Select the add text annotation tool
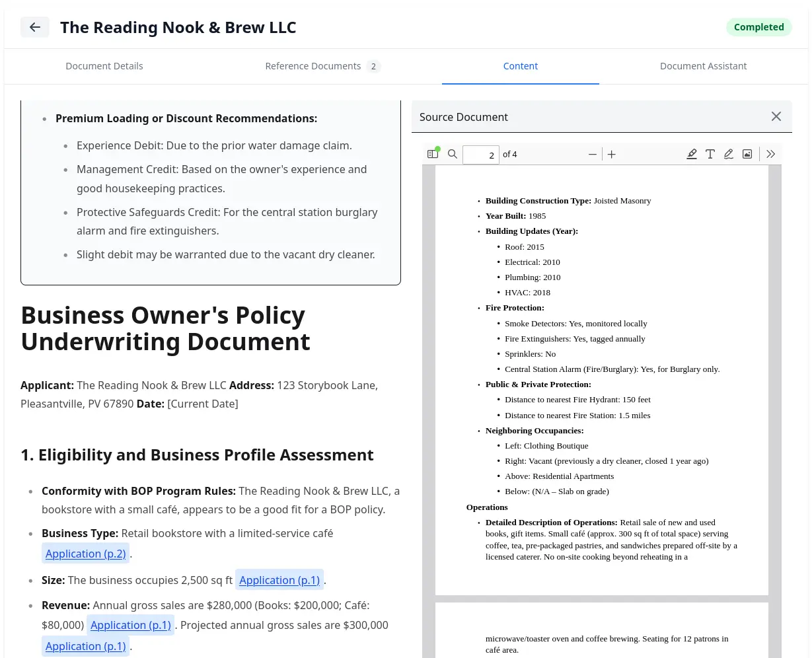This screenshot has height=658, width=812. (710, 154)
